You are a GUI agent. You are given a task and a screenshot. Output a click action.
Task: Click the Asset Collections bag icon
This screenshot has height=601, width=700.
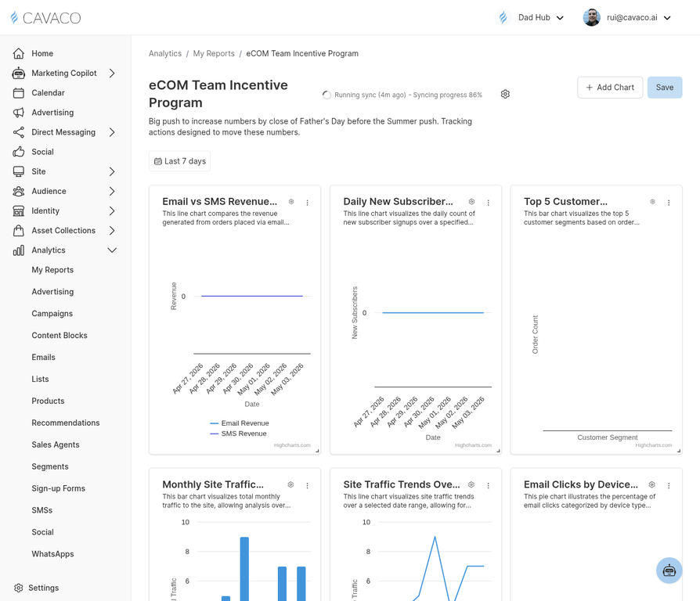(x=18, y=230)
